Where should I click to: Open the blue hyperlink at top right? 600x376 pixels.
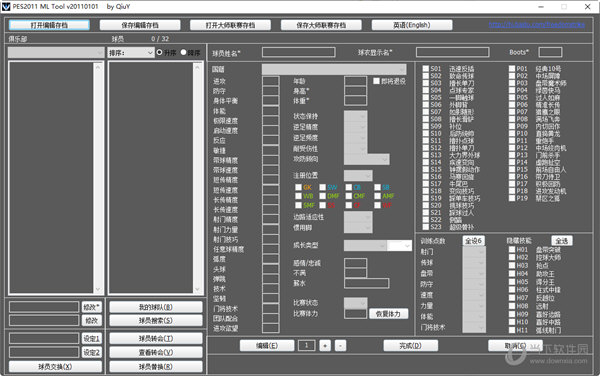tap(536, 25)
